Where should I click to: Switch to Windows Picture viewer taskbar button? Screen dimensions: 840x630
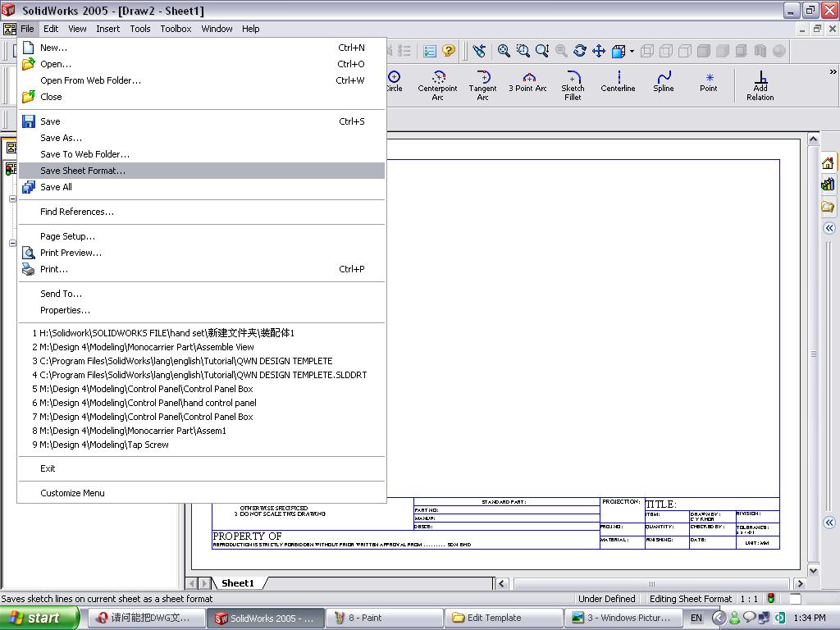pyautogui.click(x=623, y=619)
